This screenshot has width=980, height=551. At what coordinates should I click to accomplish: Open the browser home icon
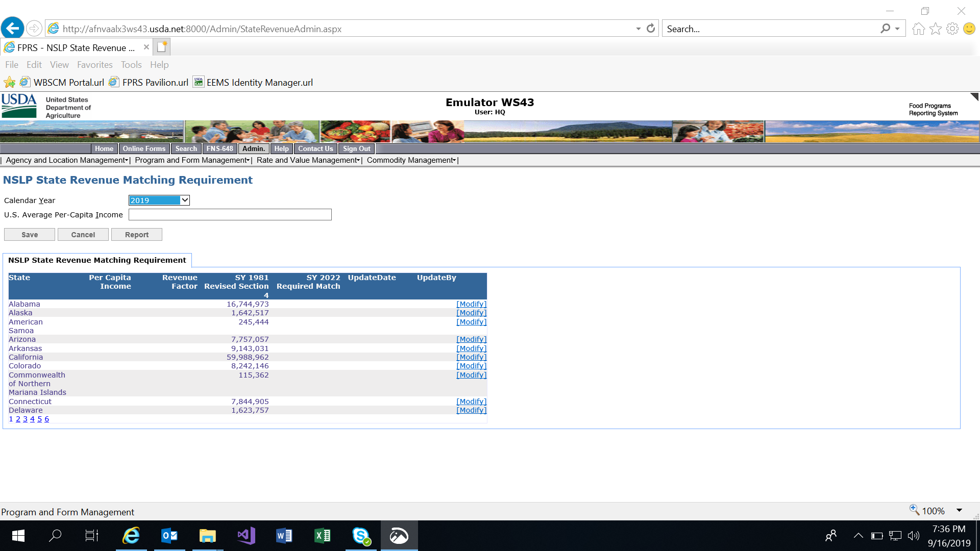point(918,29)
